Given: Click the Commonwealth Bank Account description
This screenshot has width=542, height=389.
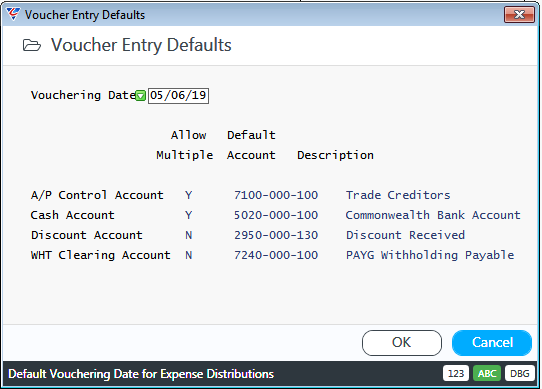Looking at the screenshot, I should [433, 215].
